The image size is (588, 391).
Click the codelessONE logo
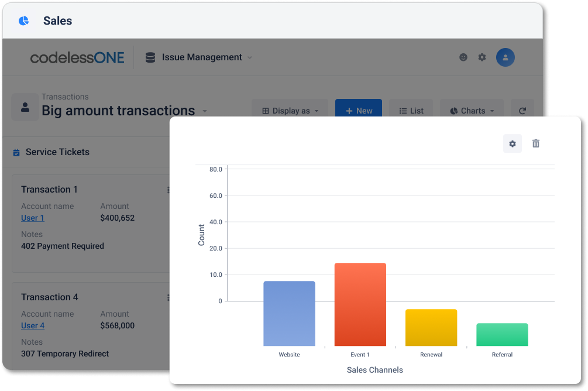click(x=77, y=58)
